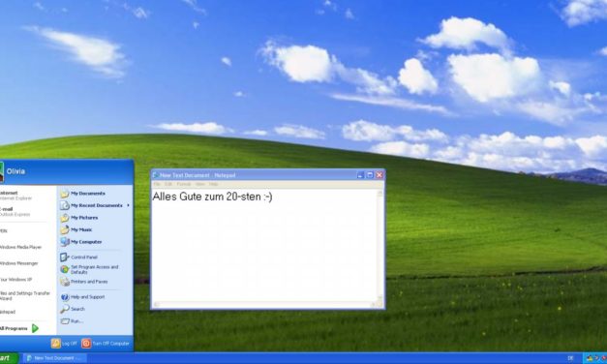Click the Notepad icon in the title bar
This screenshot has width=607, height=364.
pyautogui.click(x=155, y=175)
